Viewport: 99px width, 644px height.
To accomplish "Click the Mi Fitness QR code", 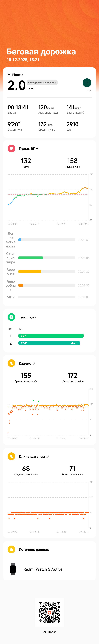I will pos(49,613).
